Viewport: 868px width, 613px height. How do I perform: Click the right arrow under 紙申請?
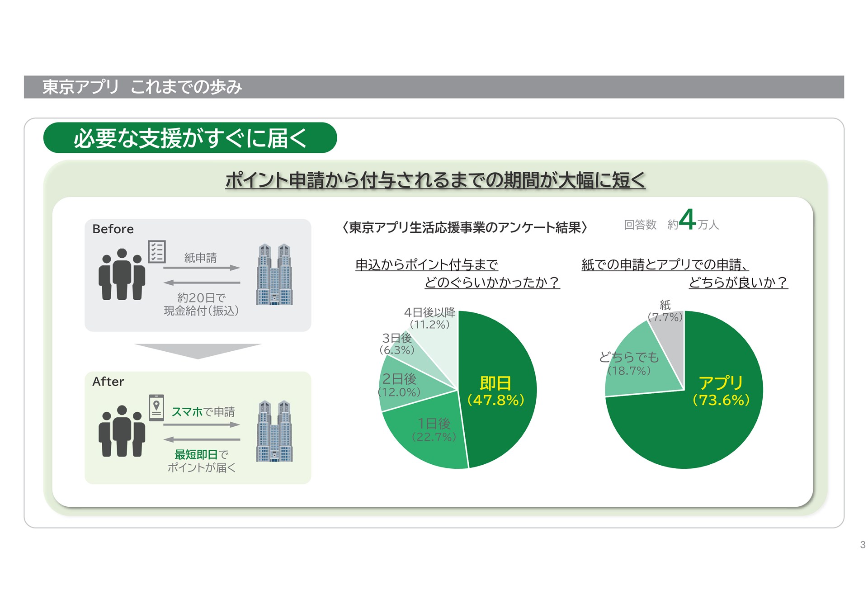202,268
